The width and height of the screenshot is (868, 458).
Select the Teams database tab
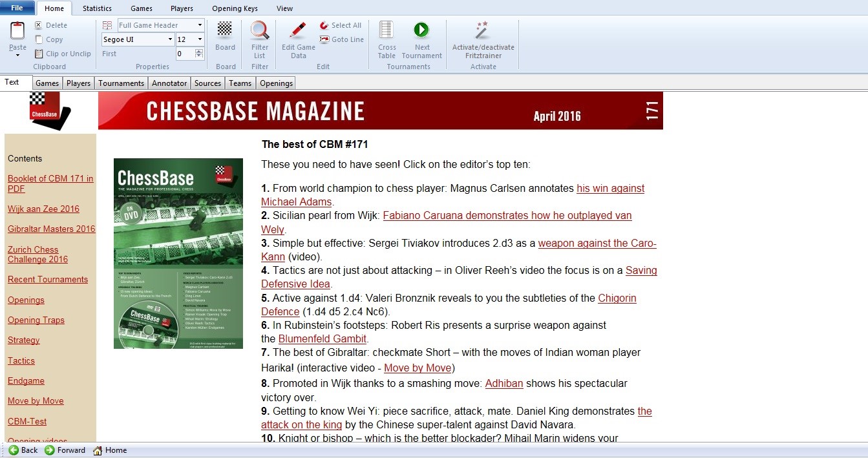pos(240,83)
